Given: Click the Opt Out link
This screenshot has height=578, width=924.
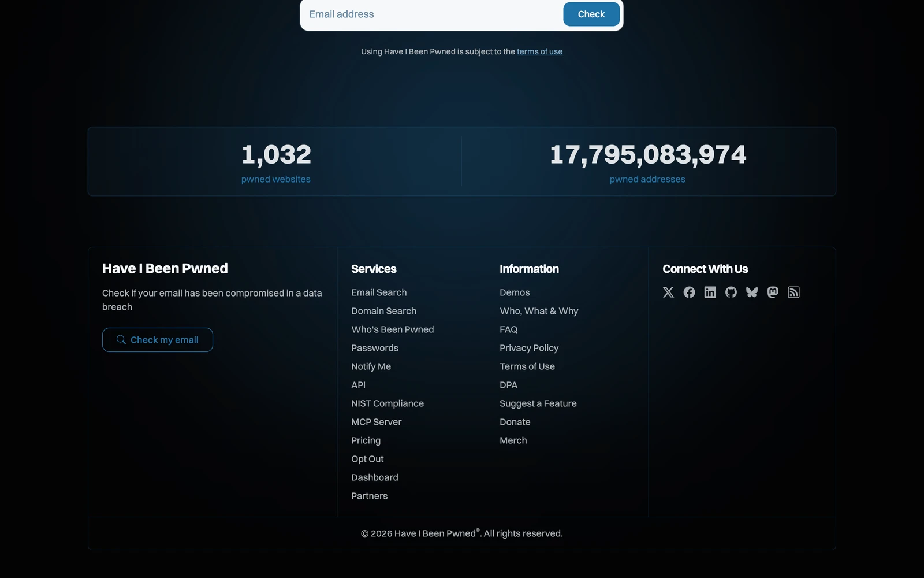Looking at the screenshot, I should click(x=367, y=459).
